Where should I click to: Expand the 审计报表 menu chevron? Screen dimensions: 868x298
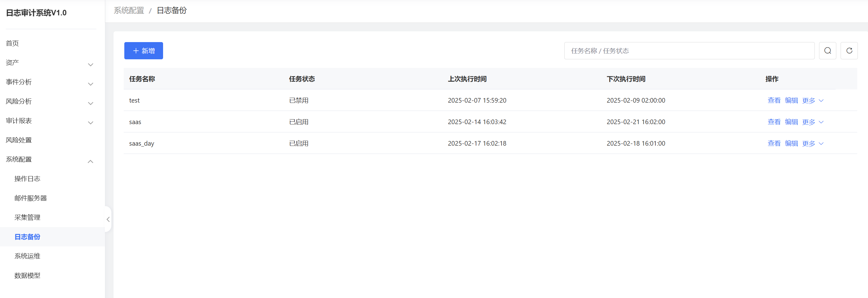click(x=90, y=123)
